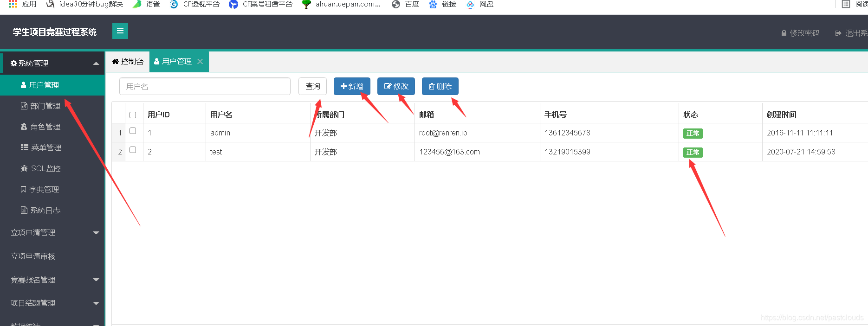
Task: Select the checkbox for the test row
Action: 133,150
